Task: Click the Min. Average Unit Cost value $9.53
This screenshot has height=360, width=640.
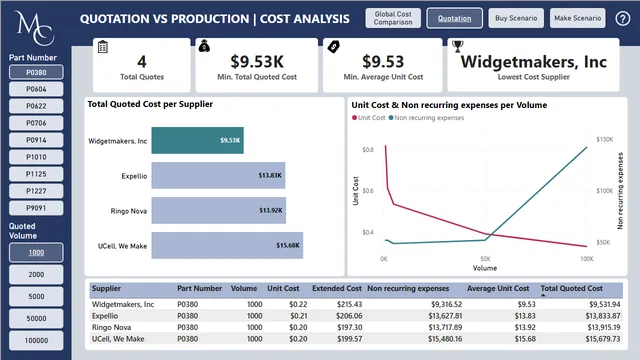Action: click(x=383, y=62)
